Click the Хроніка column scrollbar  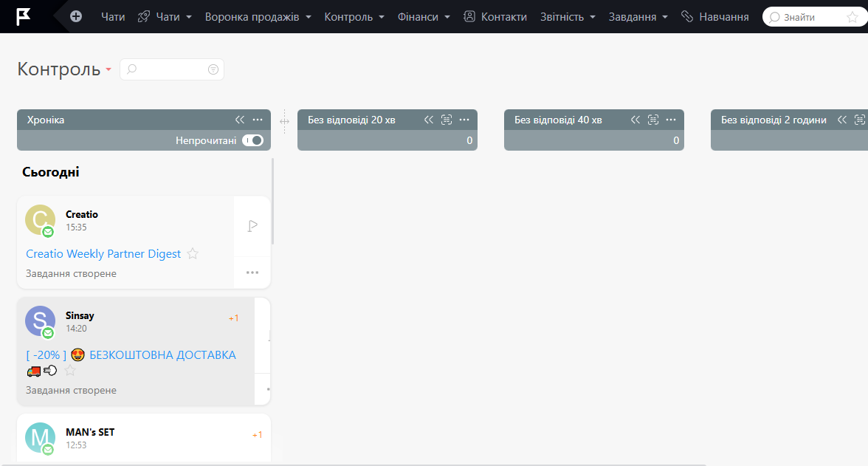coord(273,201)
